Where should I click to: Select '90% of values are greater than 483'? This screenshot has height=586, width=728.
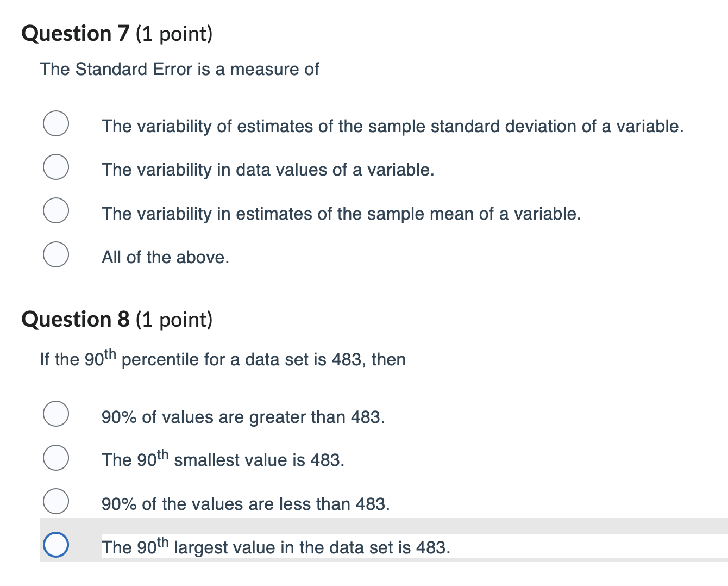tap(55, 414)
